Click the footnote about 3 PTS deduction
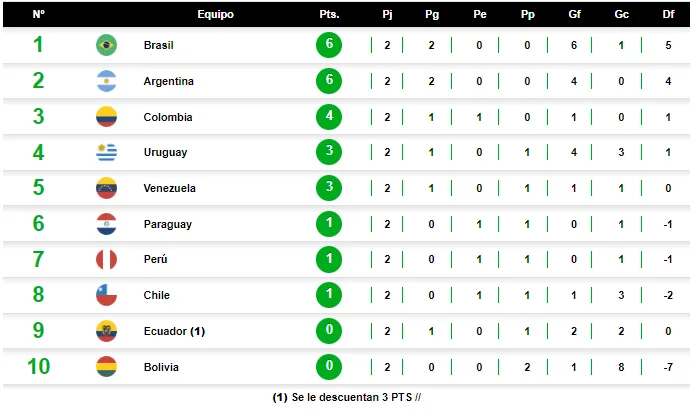The height and width of the screenshot is (410, 692). point(346,397)
